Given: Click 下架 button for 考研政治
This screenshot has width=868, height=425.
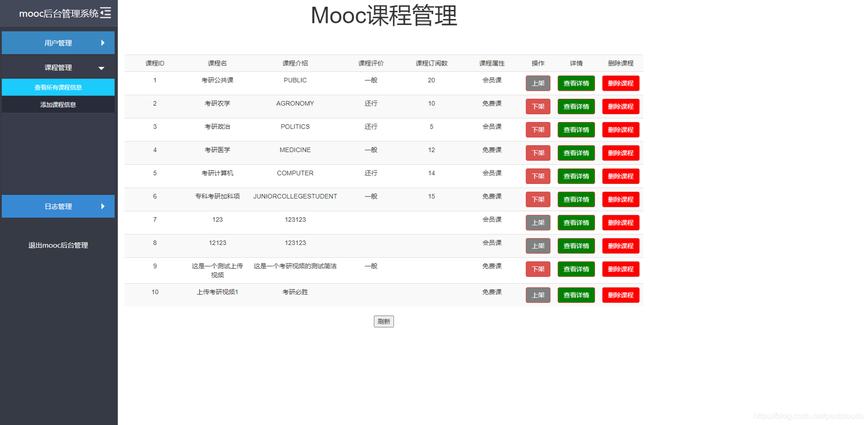Looking at the screenshot, I should coord(538,130).
